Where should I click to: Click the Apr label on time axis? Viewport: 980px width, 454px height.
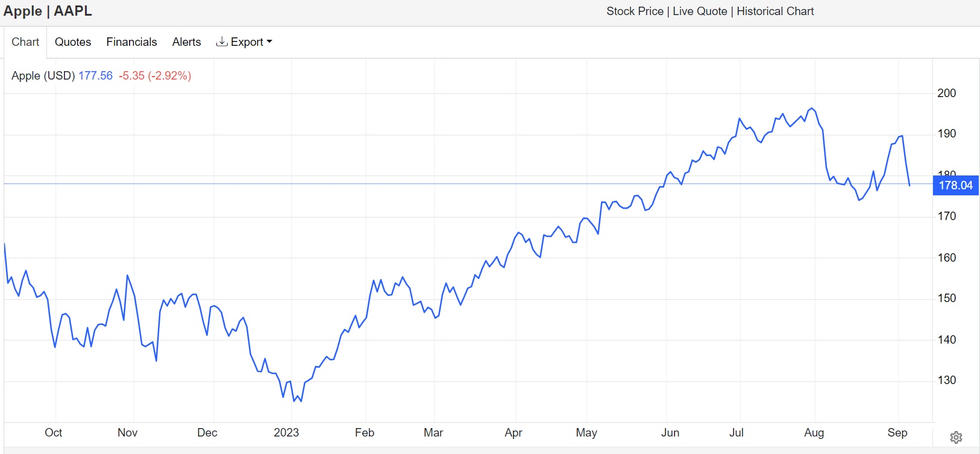(x=514, y=433)
